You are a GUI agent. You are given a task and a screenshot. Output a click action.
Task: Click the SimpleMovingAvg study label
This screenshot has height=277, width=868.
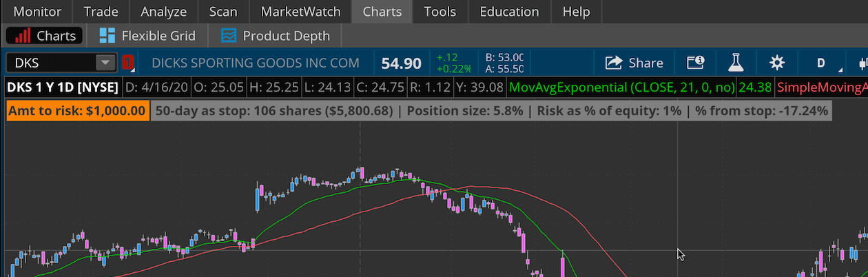(823, 88)
